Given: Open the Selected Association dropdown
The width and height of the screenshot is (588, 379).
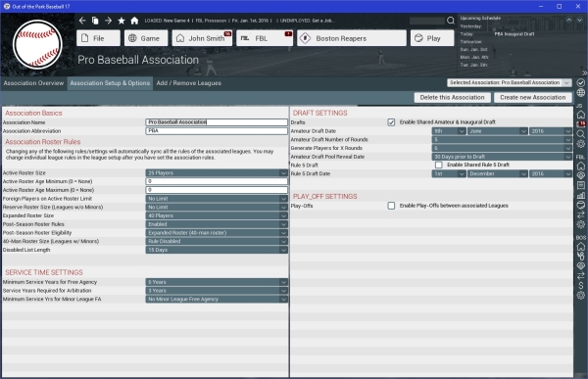Looking at the screenshot, I should pyautogui.click(x=509, y=82).
